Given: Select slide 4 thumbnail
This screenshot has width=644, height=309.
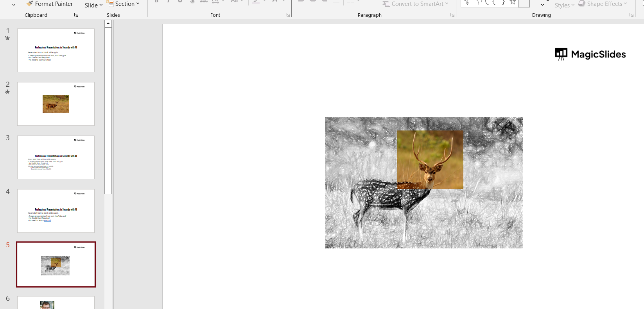Looking at the screenshot, I should [x=56, y=211].
